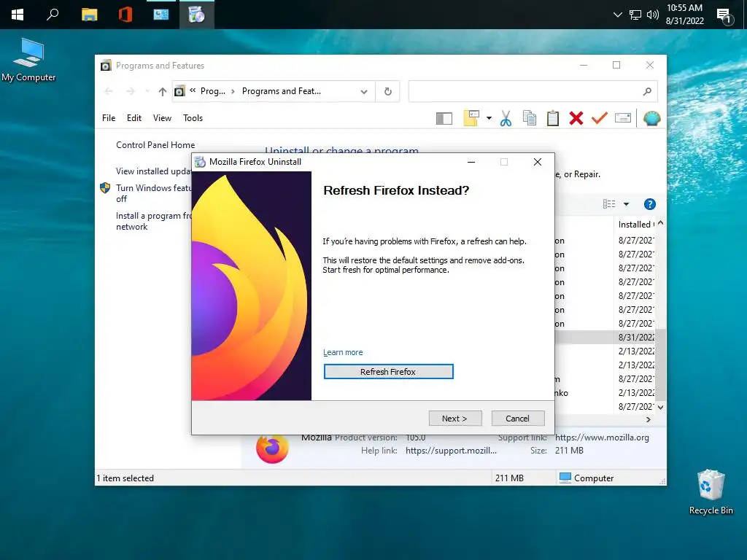This screenshot has height=560, width=747.
Task: Click the horizontal scrollbar right arrow
Action: click(648, 419)
